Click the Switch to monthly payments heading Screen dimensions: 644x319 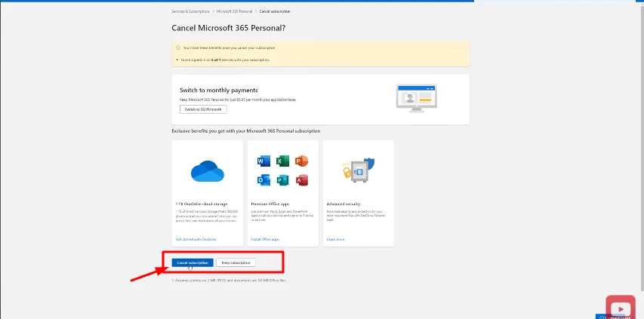point(218,90)
